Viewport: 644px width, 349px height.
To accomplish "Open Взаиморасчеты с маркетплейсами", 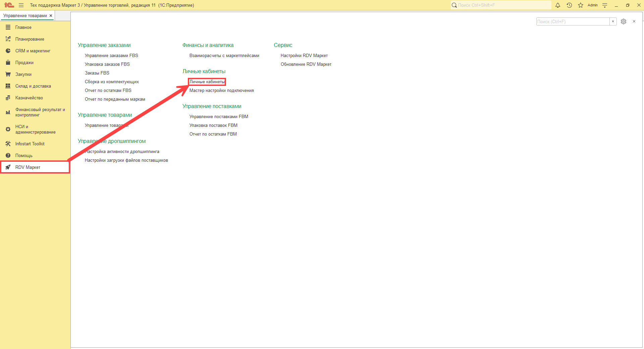I will click(x=224, y=55).
